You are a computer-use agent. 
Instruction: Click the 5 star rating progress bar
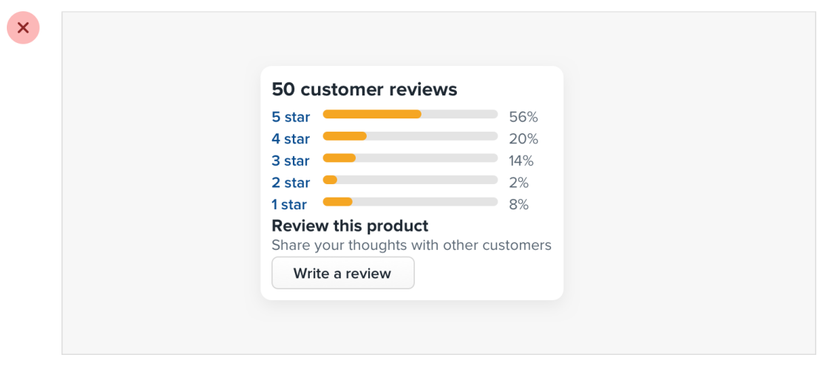pyautogui.click(x=410, y=114)
